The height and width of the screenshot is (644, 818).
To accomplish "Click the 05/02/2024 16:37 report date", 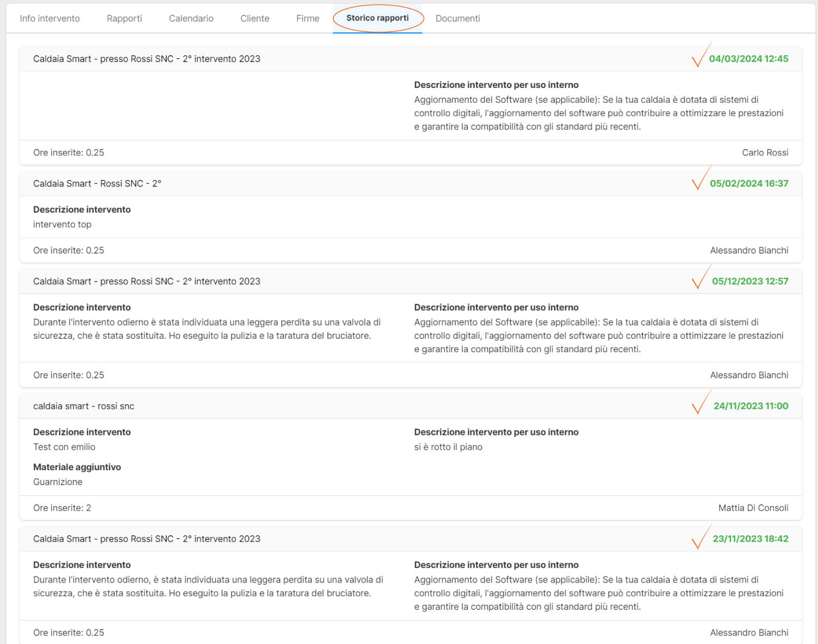I will 748,183.
